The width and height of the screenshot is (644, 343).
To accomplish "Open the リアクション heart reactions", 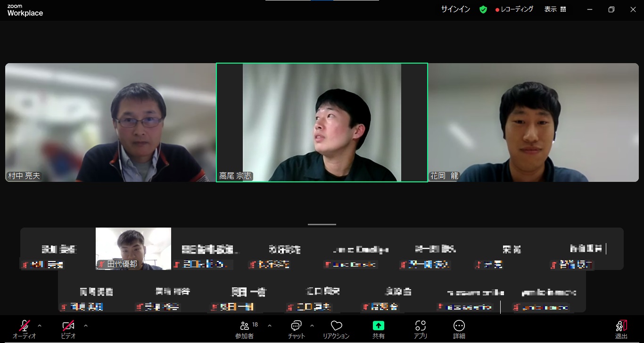I will pyautogui.click(x=336, y=326).
